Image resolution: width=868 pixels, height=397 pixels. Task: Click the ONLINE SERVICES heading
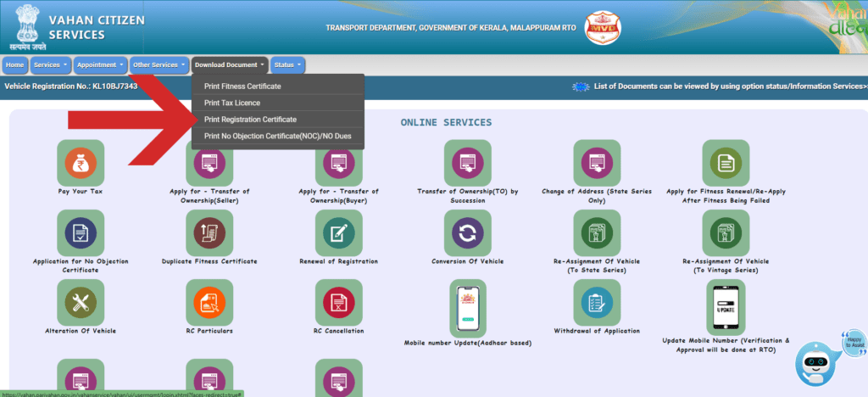(446, 122)
